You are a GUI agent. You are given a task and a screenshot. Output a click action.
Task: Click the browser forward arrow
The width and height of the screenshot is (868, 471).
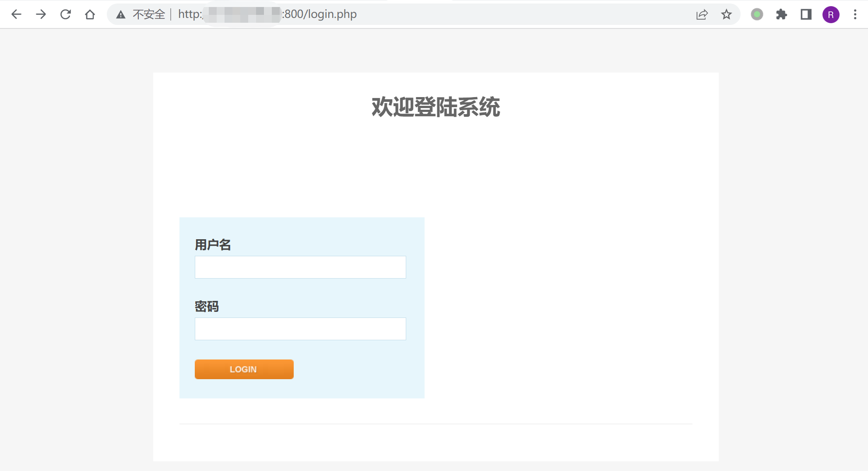tap(41, 14)
